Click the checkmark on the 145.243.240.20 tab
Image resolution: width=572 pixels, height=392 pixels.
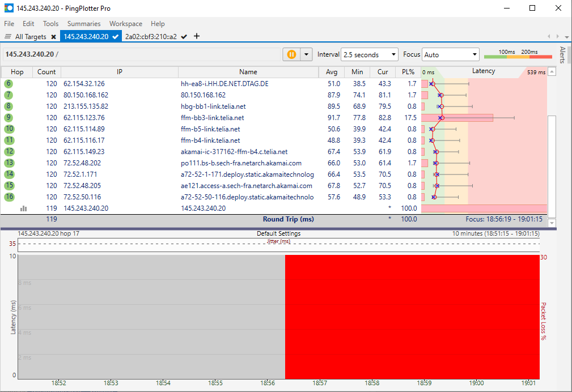point(116,36)
